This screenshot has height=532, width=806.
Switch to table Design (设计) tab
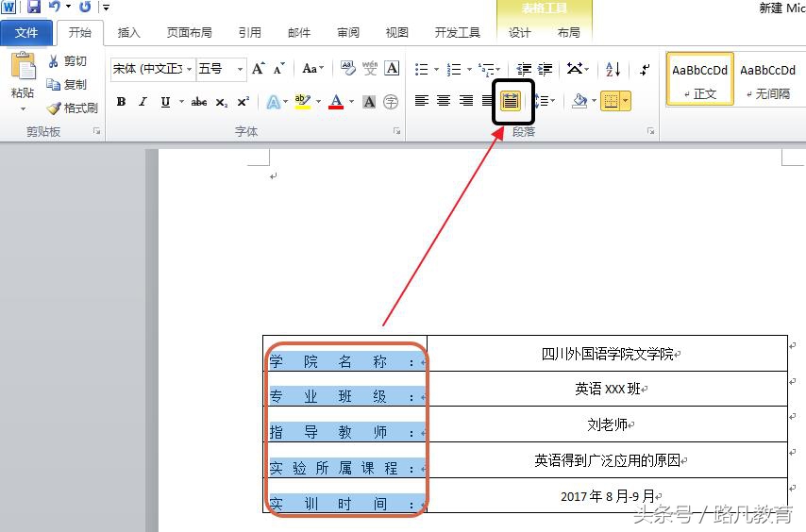520,33
